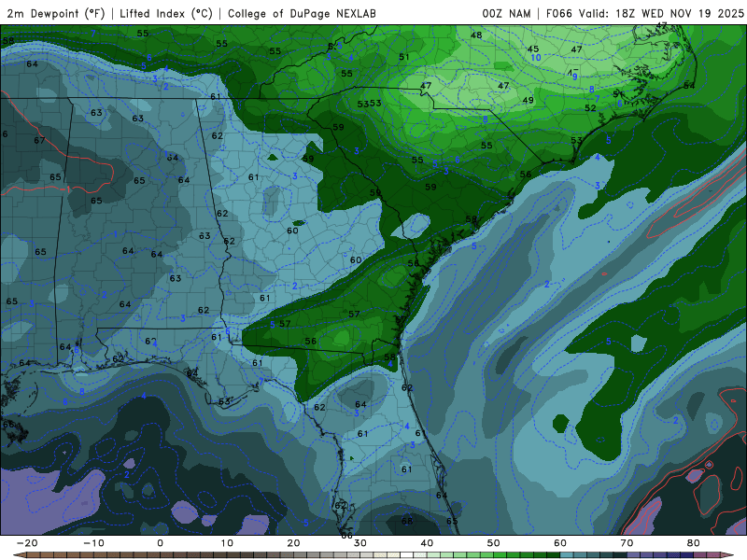Click the dewpoint value 48 on the map

click(x=476, y=35)
